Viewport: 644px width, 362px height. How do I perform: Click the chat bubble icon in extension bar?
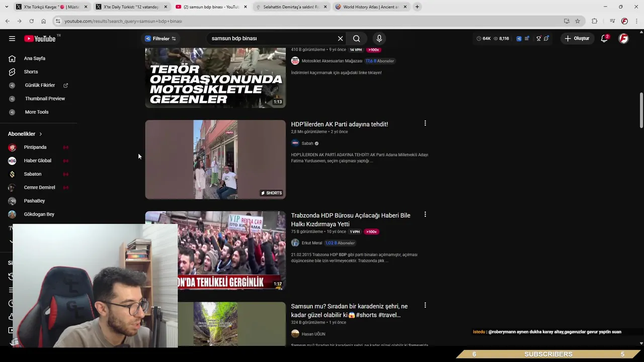(546, 39)
